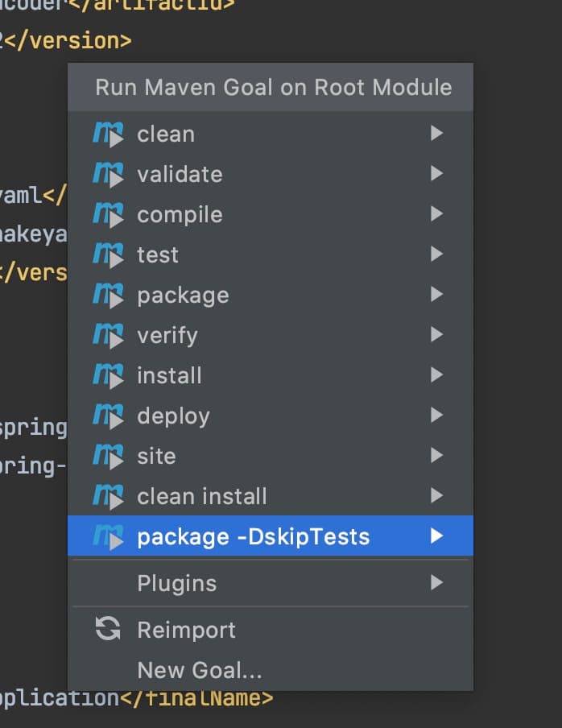Click the version closing tag in editor

[x=68, y=41]
